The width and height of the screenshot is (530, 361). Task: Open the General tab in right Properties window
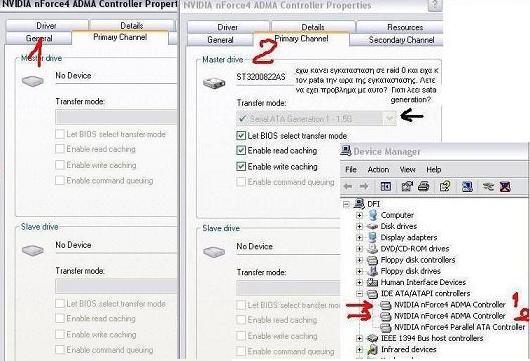coord(220,40)
